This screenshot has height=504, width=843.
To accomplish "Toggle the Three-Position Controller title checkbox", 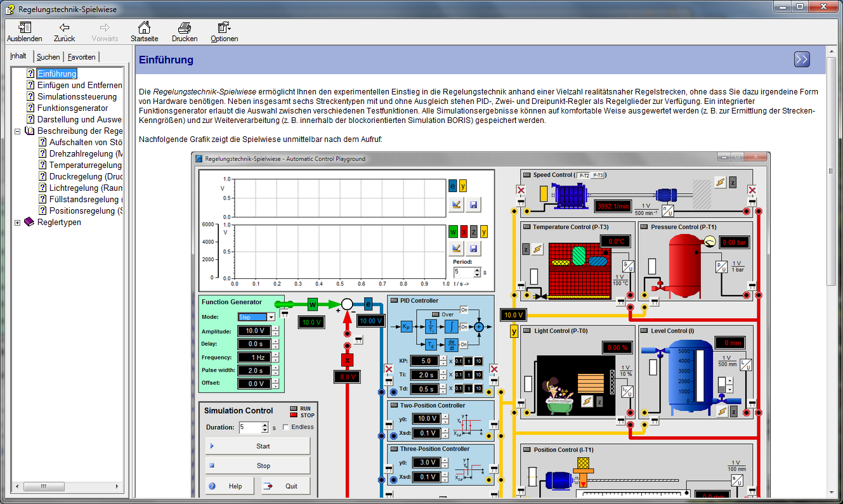I will point(394,449).
